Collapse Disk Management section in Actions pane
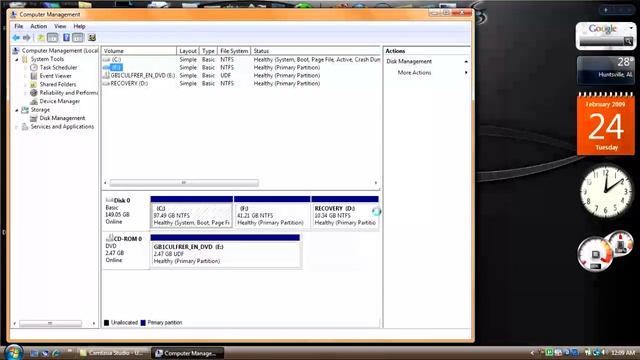Viewport: 640px width, 360px height. 466,62
